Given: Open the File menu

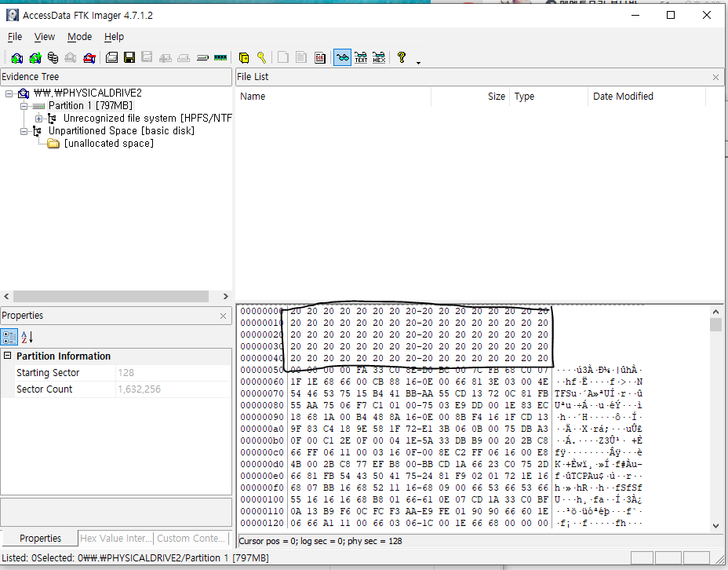Looking at the screenshot, I should click(15, 37).
